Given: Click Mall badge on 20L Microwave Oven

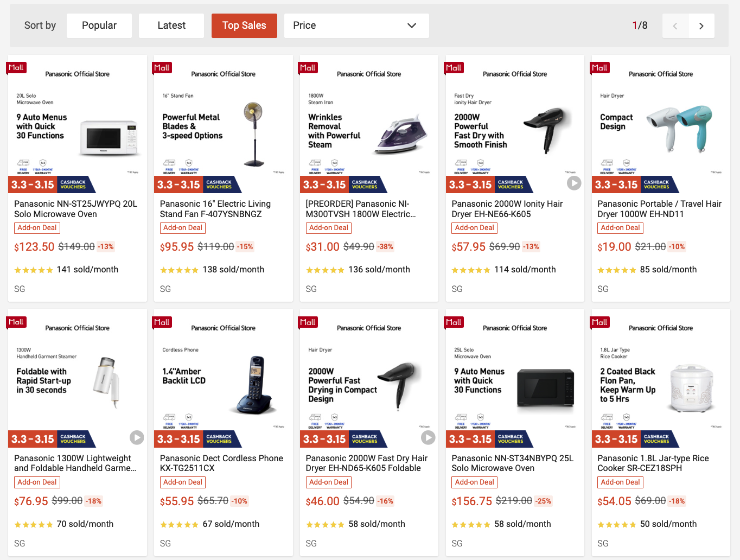Looking at the screenshot, I should pyautogui.click(x=16, y=68).
